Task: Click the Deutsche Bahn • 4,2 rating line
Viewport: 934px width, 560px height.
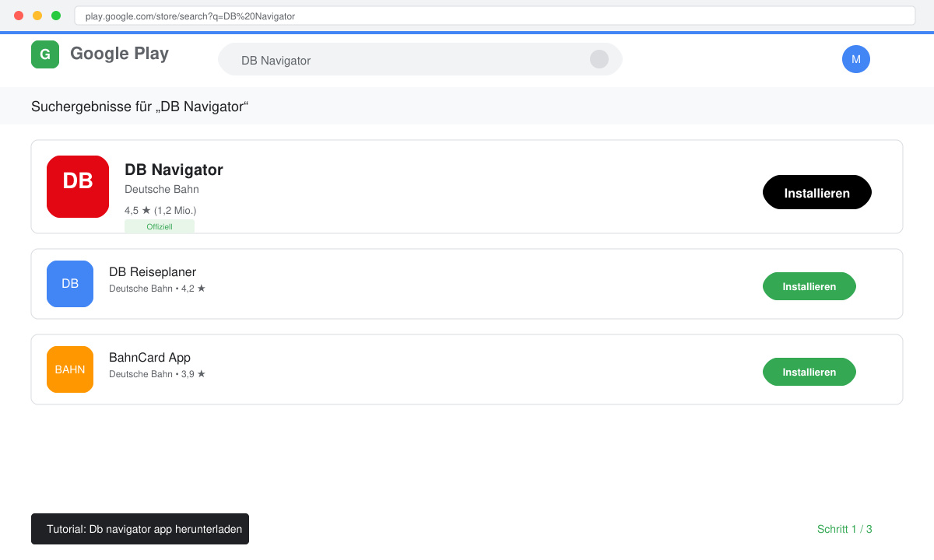Action: coord(157,289)
